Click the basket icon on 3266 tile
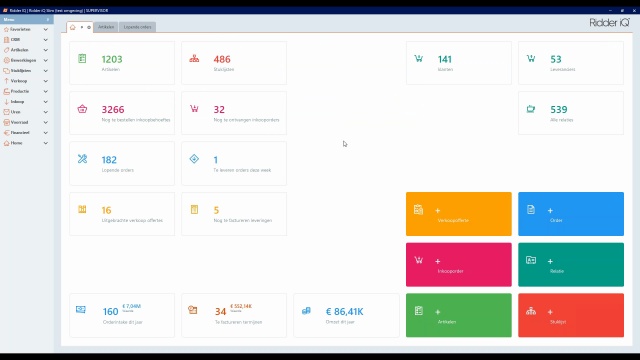 82,109
